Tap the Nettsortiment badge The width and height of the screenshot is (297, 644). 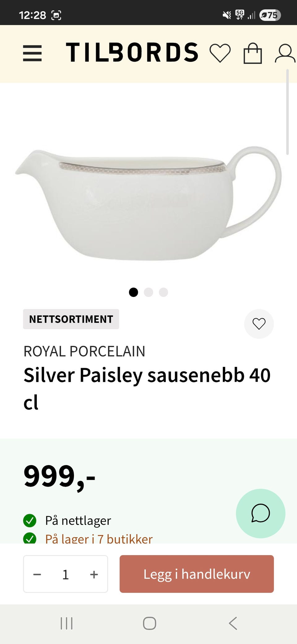tap(71, 319)
